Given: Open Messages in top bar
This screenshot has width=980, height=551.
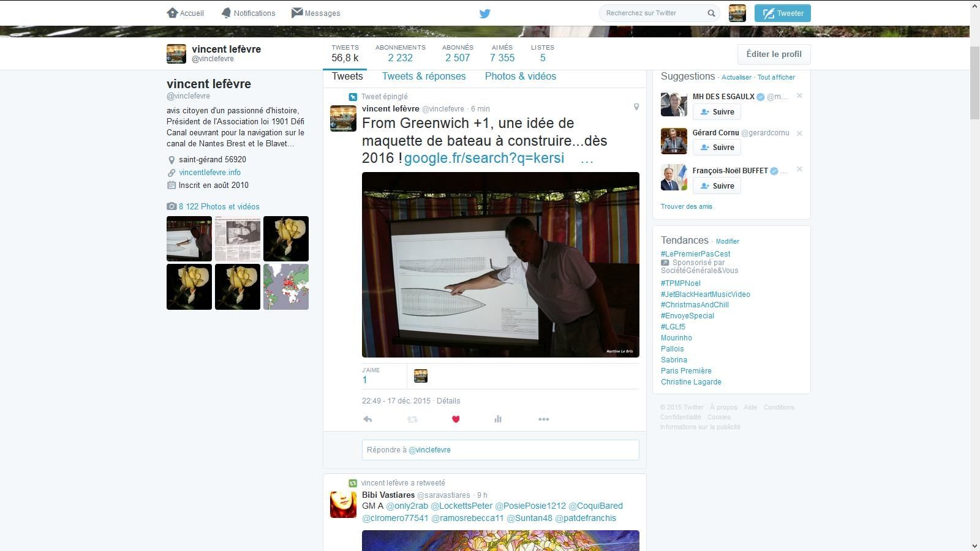Looking at the screenshot, I should tap(316, 13).
